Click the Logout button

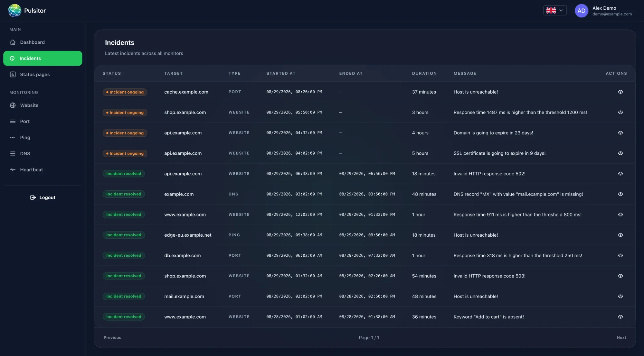(x=43, y=197)
